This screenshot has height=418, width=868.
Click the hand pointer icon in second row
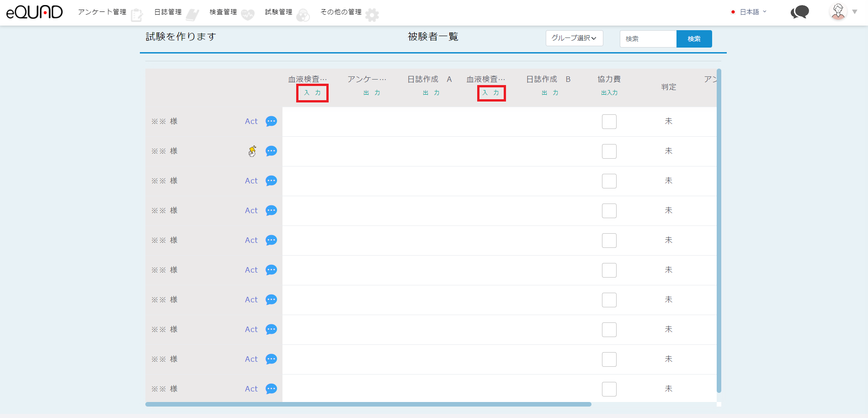[x=252, y=151]
